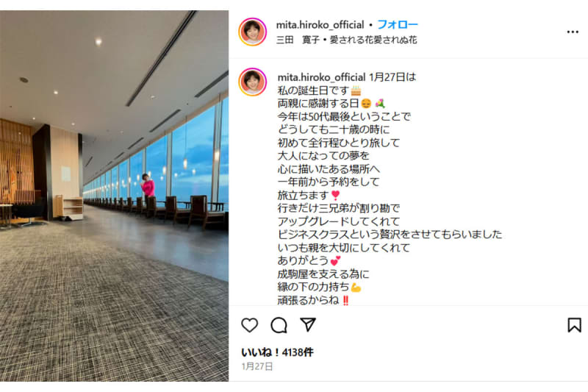588x392 pixels.
Task: Click the woman in pink in the photo
Action: [x=147, y=185]
